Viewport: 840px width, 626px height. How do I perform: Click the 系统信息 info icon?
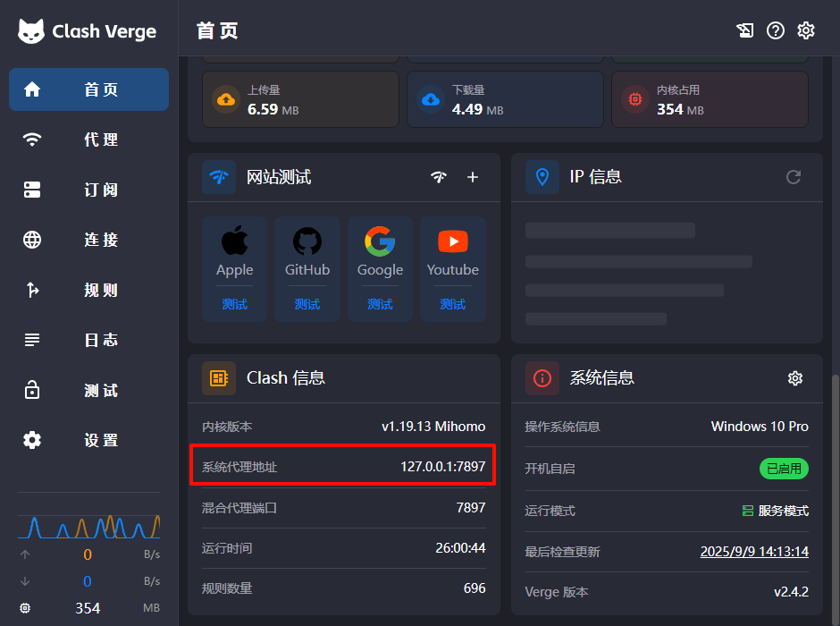[542, 378]
